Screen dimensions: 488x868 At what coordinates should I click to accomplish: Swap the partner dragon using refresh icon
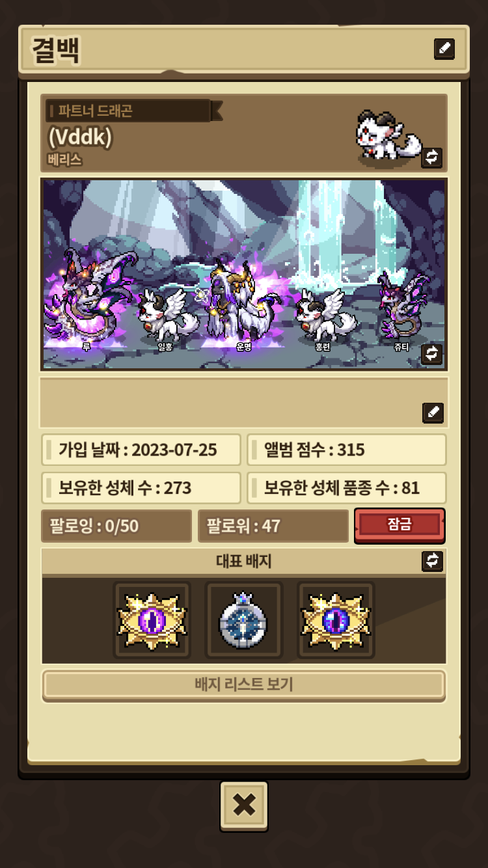tap(431, 157)
